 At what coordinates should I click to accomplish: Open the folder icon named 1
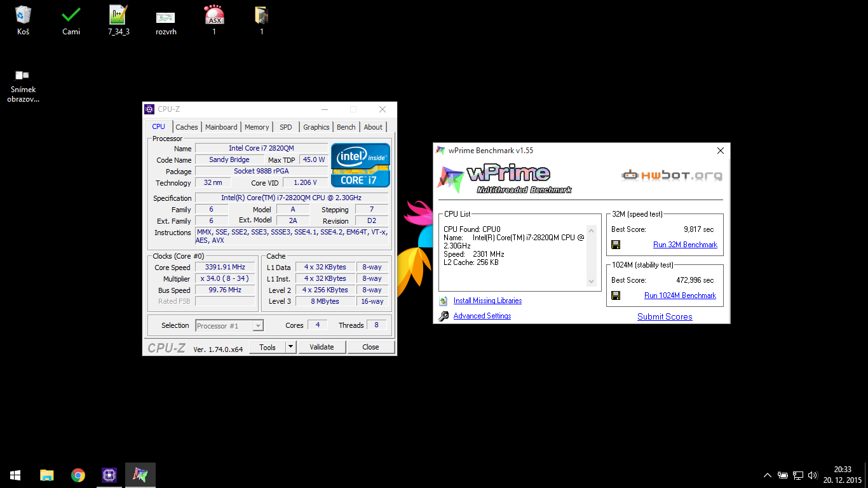pos(261,20)
